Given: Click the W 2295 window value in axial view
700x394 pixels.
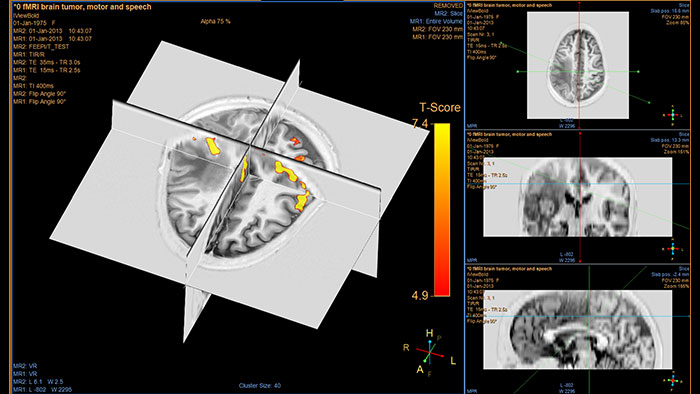Looking at the screenshot, I should click(567, 126).
